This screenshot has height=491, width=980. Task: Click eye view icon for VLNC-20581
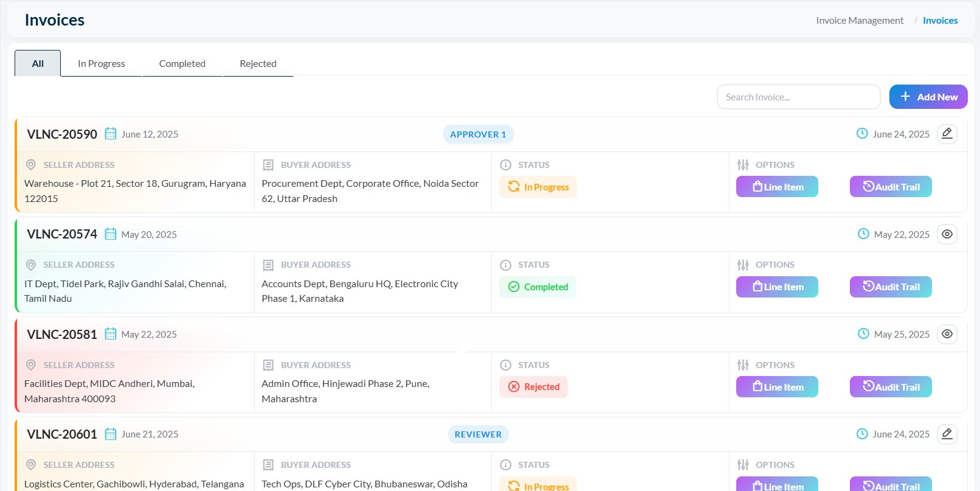[x=947, y=334]
